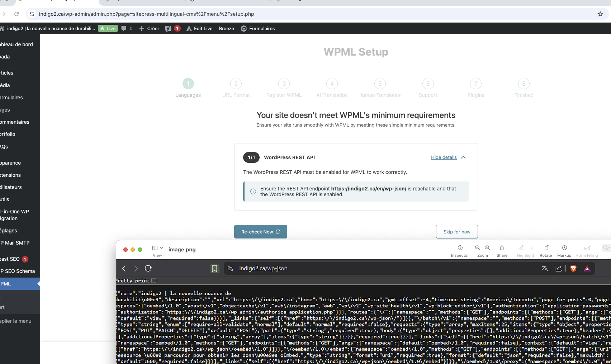This screenshot has height=364, width=611.
Task: Click the Share icon in Preview toolbar
Action: click(x=502, y=248)
